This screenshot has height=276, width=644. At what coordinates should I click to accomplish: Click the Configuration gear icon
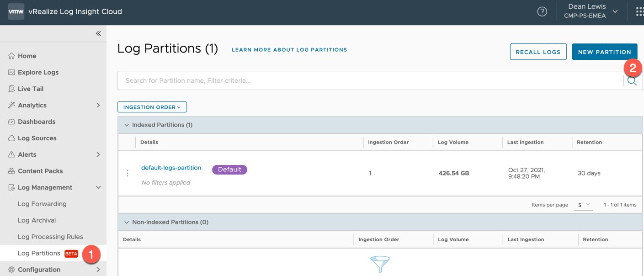(11, 270)
